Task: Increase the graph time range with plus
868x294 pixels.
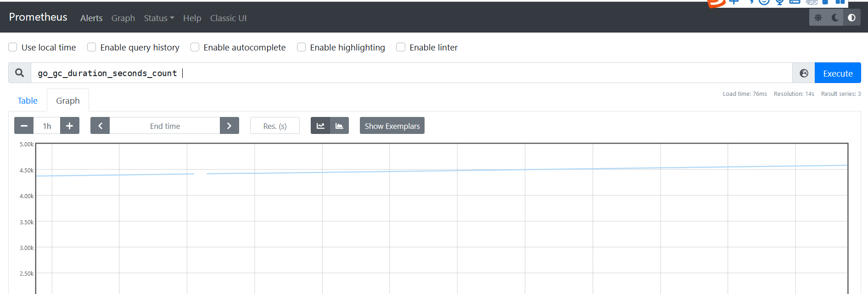Action: [70, 126]
